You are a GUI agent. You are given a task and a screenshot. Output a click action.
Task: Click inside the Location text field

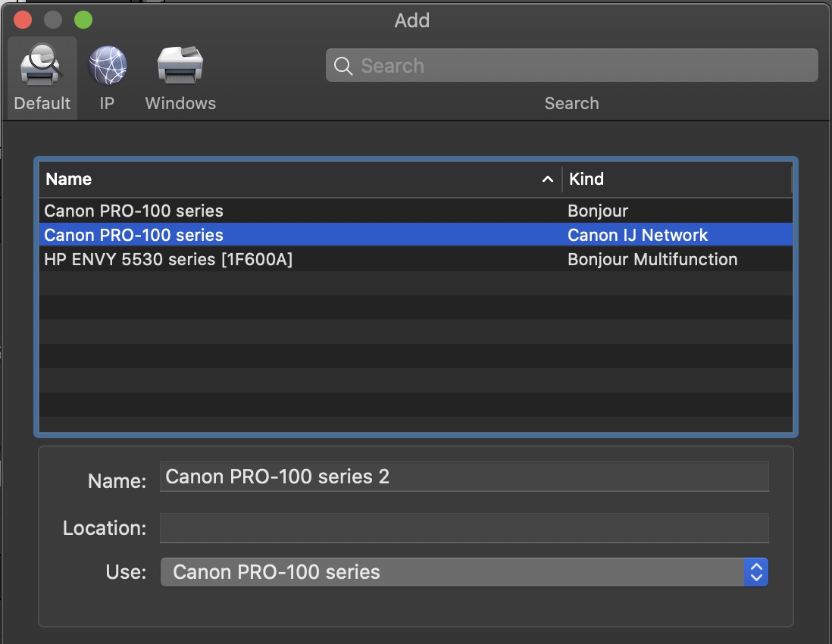tap(464, 528)
